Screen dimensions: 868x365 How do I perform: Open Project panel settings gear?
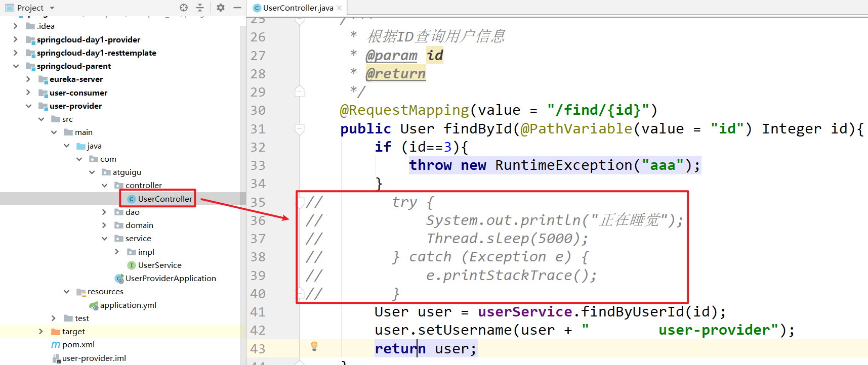(221, 8)
